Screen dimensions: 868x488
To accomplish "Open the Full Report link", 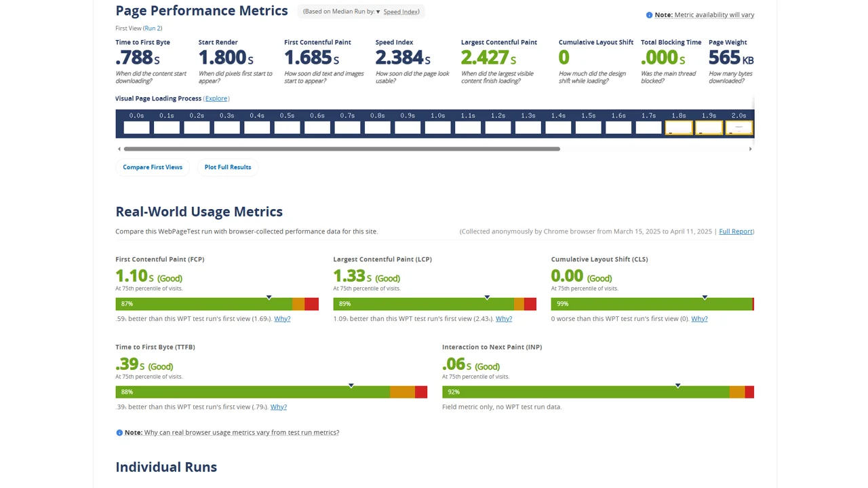I will (x=736, y=231).
